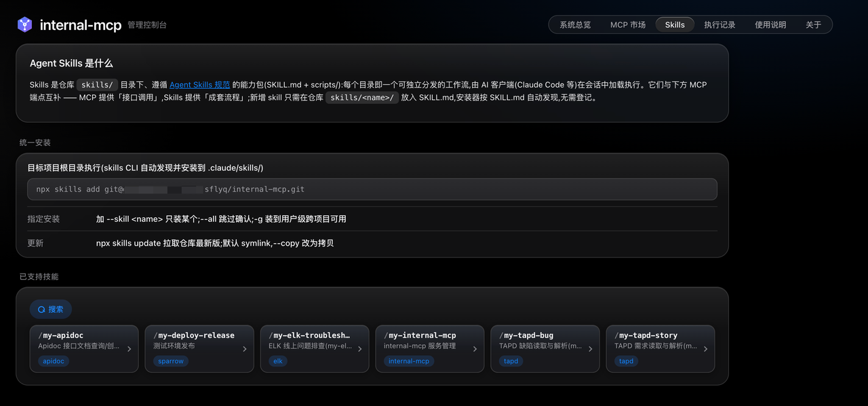Open the /my-elk-troublesh… skill card
Image resolution: width=868 pixels, height=406 pixels.
[x=315, y=349]
